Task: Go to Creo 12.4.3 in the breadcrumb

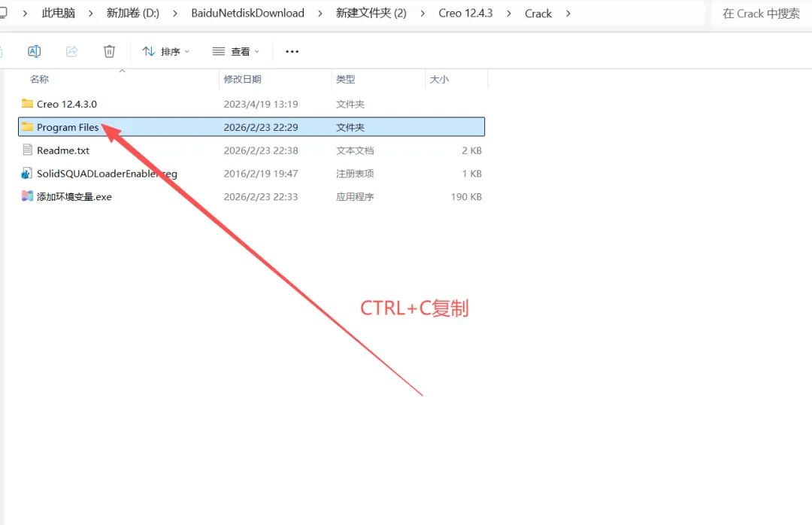Action: [x=465, y=14]
